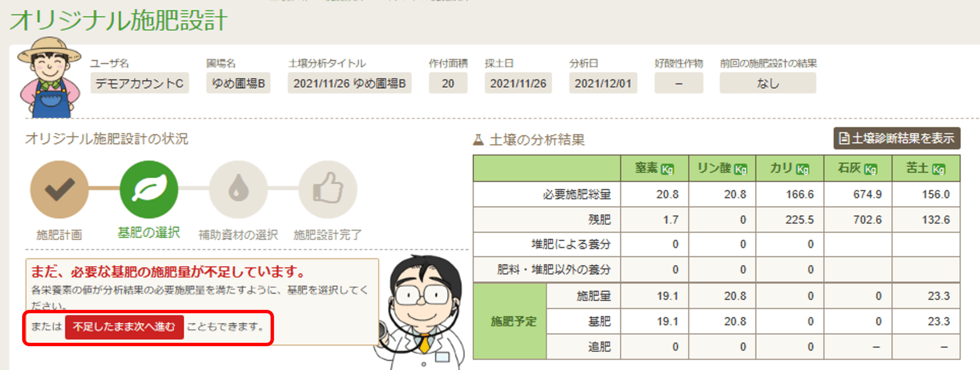Click the 作付面積 field showing 20

pyautogui.click(x=448, y=83)
